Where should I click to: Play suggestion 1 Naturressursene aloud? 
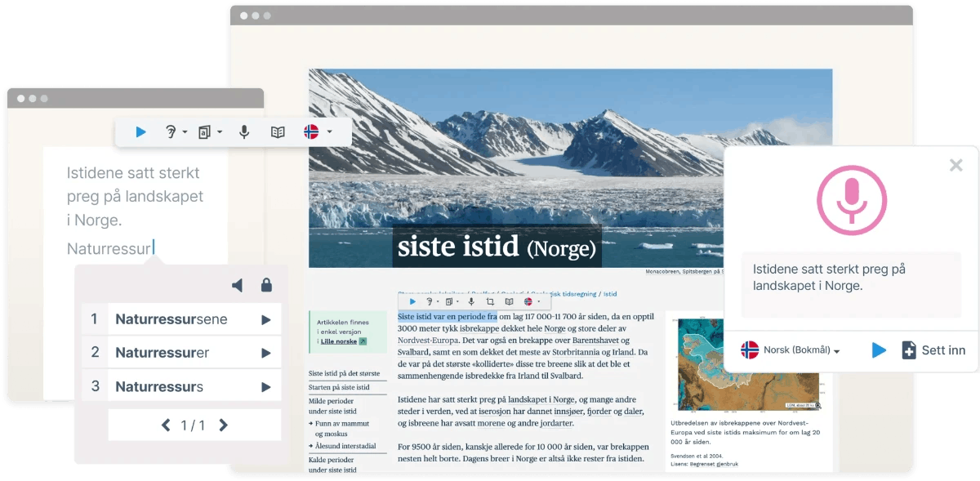point(265,318)
